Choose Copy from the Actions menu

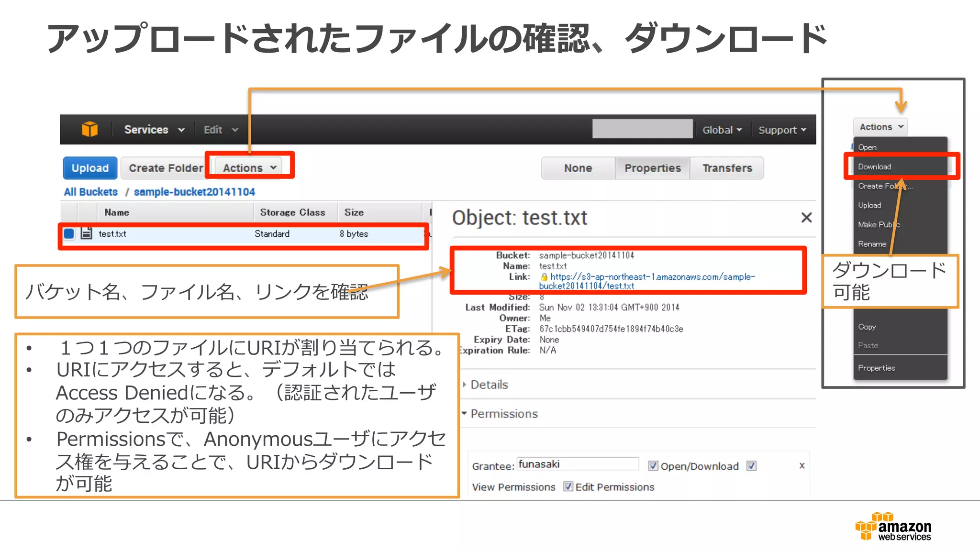900,327
